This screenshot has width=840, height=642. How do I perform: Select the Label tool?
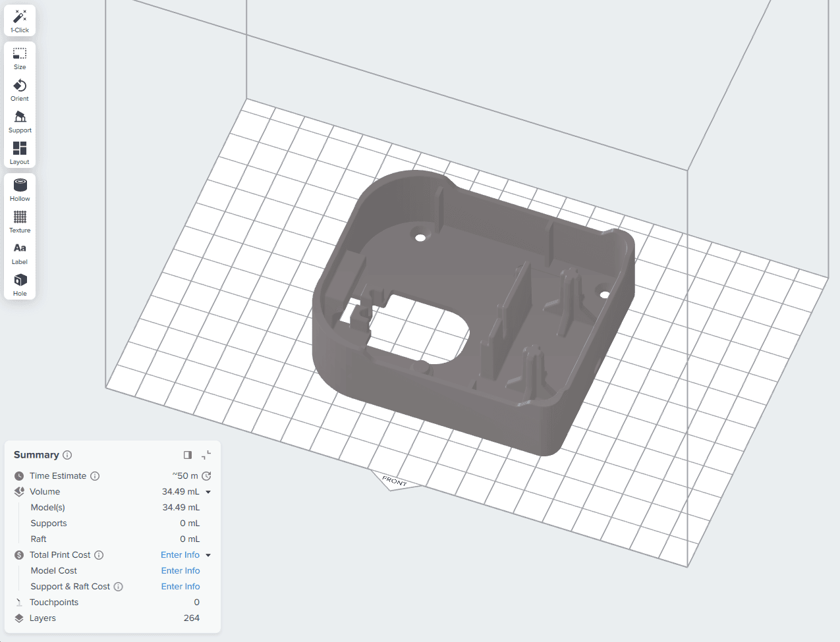coord(20,254)
